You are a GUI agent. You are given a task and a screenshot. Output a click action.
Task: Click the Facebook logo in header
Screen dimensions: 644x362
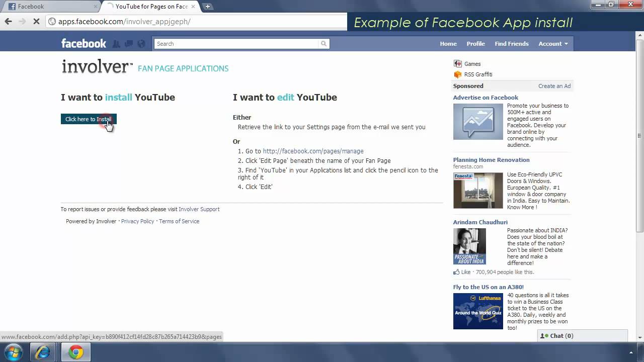click(84, 43)
